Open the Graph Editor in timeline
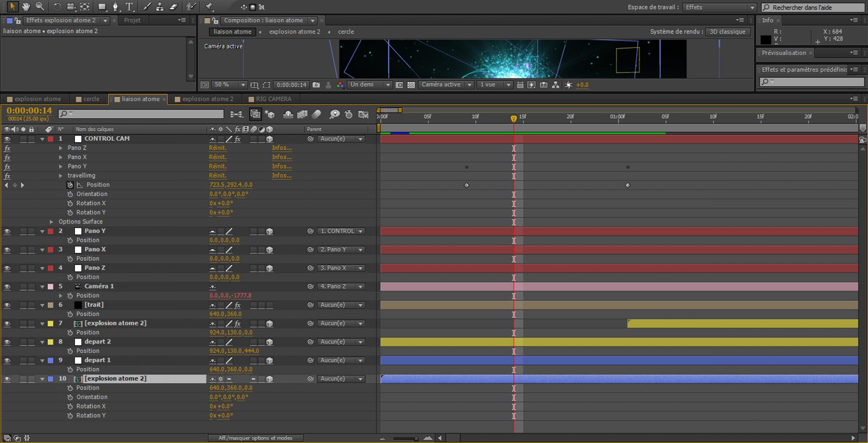The image size is (868, 443). (363, 114)
